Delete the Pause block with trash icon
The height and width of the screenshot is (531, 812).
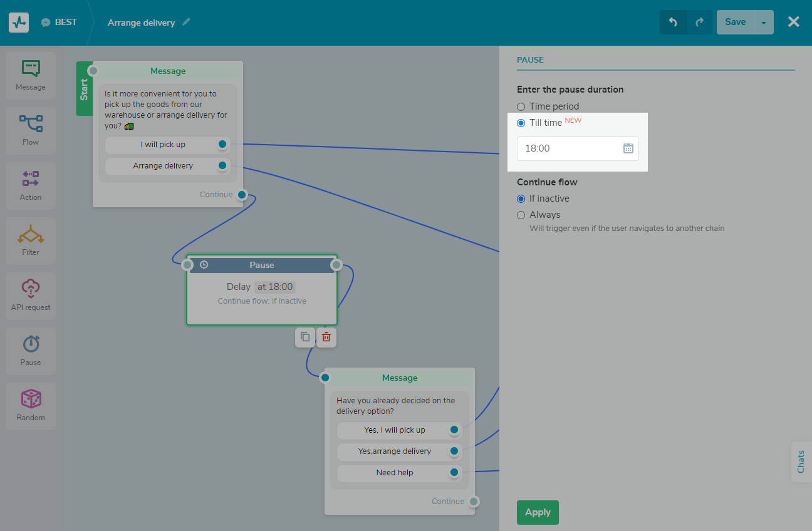(x=326, y=337)
